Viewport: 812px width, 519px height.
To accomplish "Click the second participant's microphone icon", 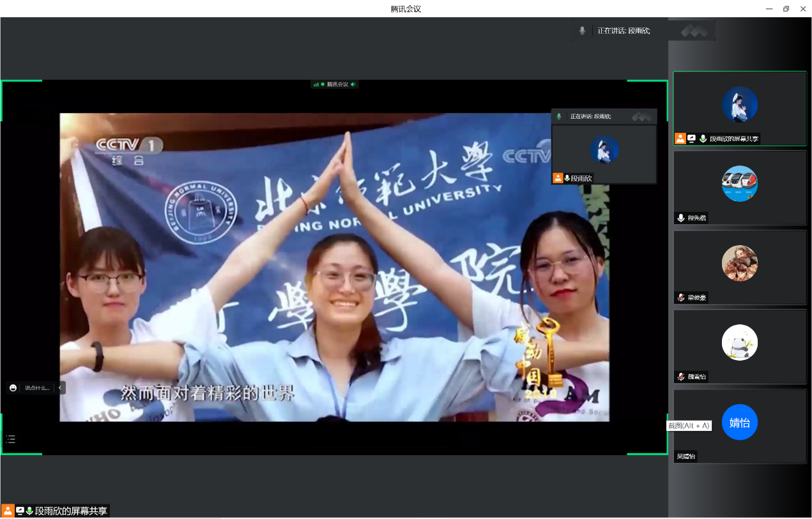I will pyautogui.click(x=681, y=218).
